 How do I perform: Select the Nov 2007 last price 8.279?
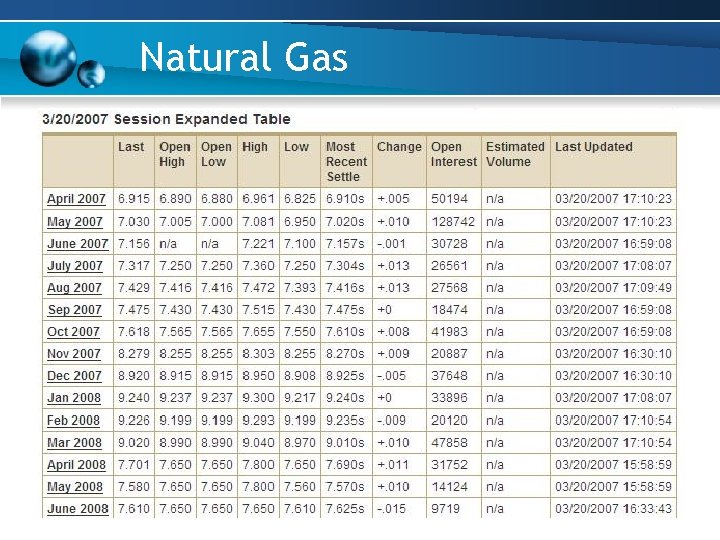click(x=134, y=354)
